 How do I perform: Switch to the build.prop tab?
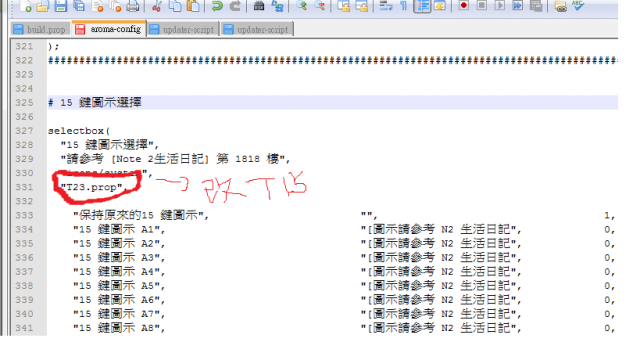tap(40, 29)
